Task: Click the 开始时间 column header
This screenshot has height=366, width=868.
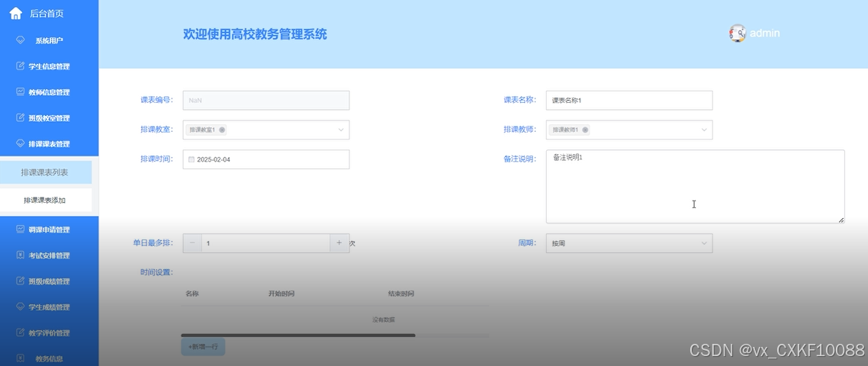Action: pos(281,294)
